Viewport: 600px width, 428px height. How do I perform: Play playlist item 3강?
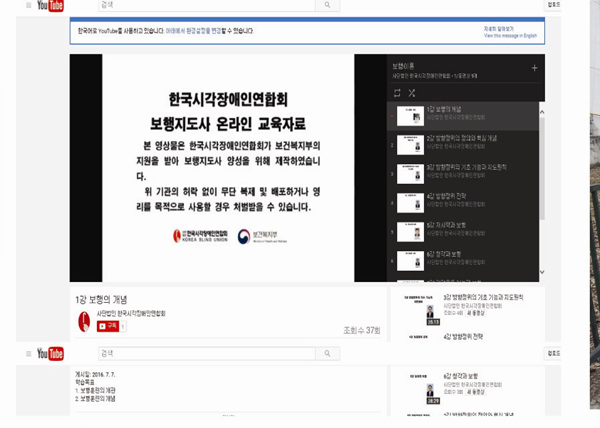tap(463, 174)
